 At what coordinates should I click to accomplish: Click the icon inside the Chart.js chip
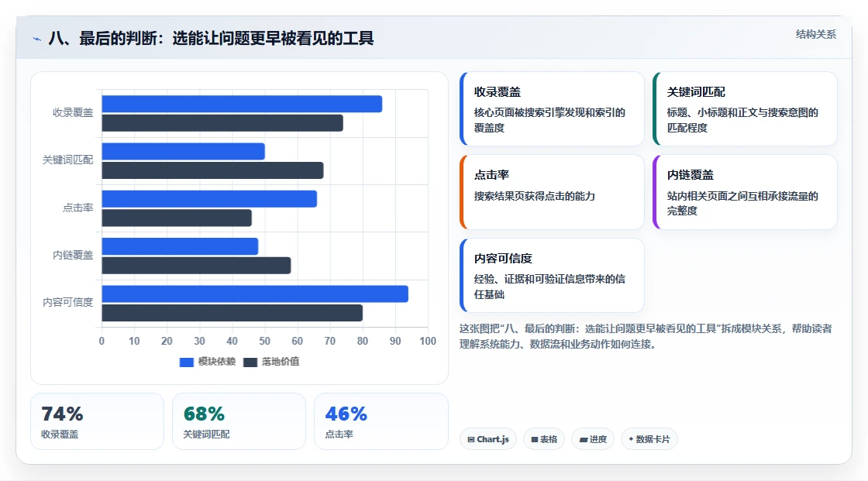tap(471, 439)
